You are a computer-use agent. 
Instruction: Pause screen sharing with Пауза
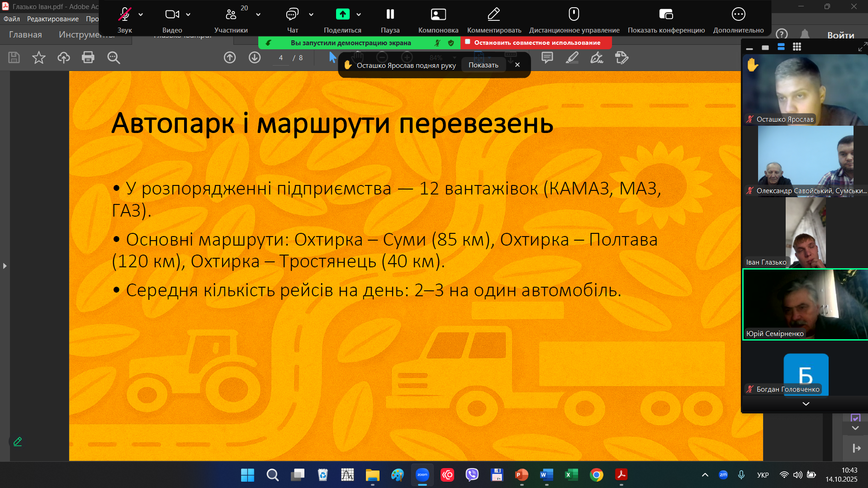tap(390, 20)
